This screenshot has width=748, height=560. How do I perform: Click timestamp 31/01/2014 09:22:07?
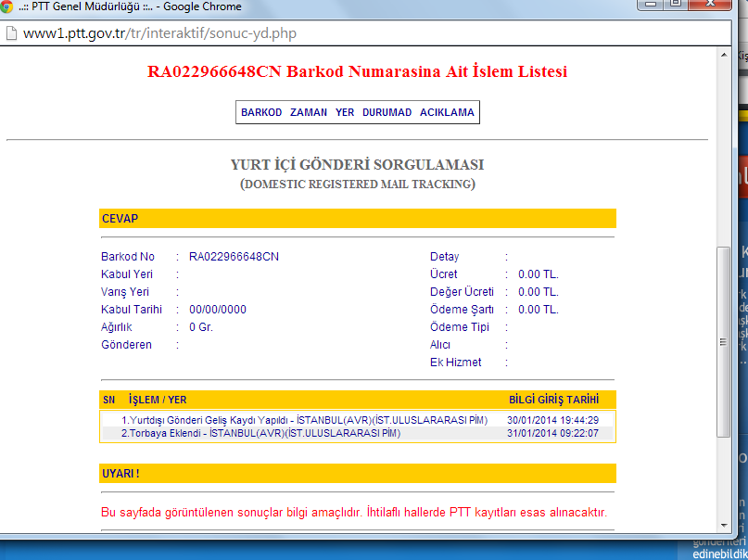click(x=552, y=433)
